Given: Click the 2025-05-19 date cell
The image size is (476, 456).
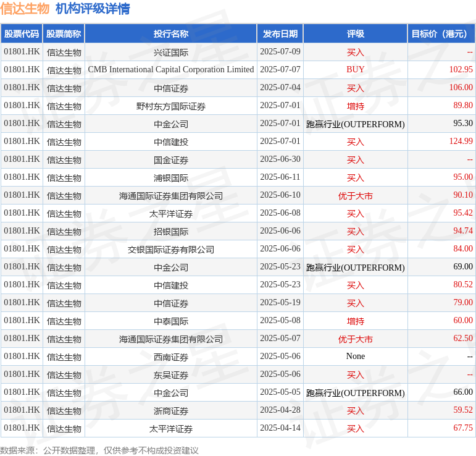Looking at the screenshot, I should pyautogui.click(x=280, y=303).
